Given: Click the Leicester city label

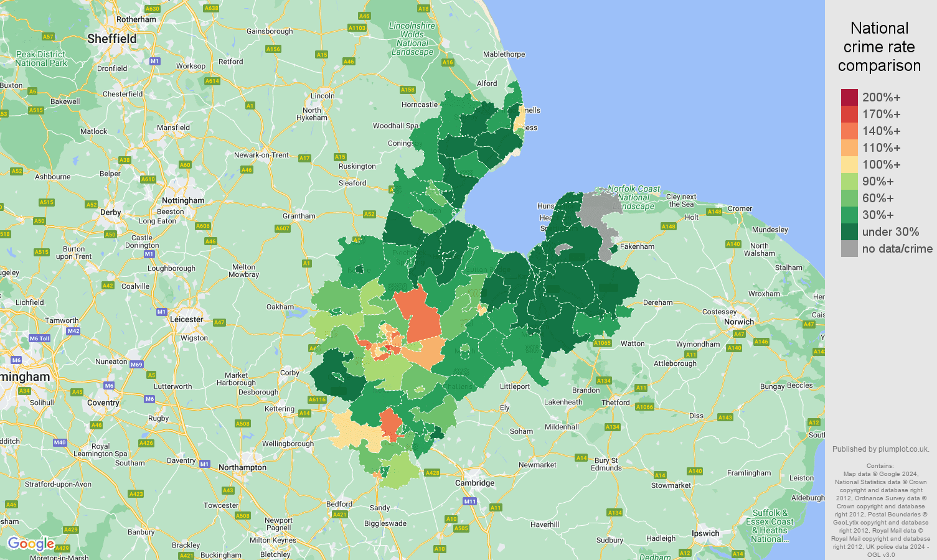Looking at the screenshot, I should point(187,319).
